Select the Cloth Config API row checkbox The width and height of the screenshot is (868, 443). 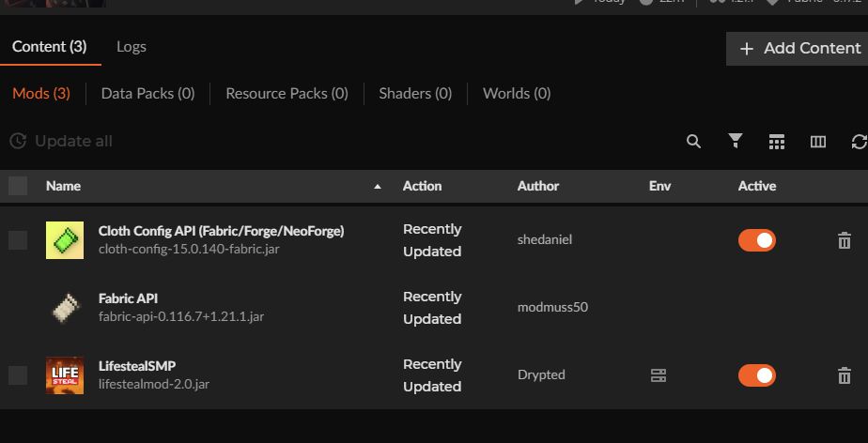18,240
